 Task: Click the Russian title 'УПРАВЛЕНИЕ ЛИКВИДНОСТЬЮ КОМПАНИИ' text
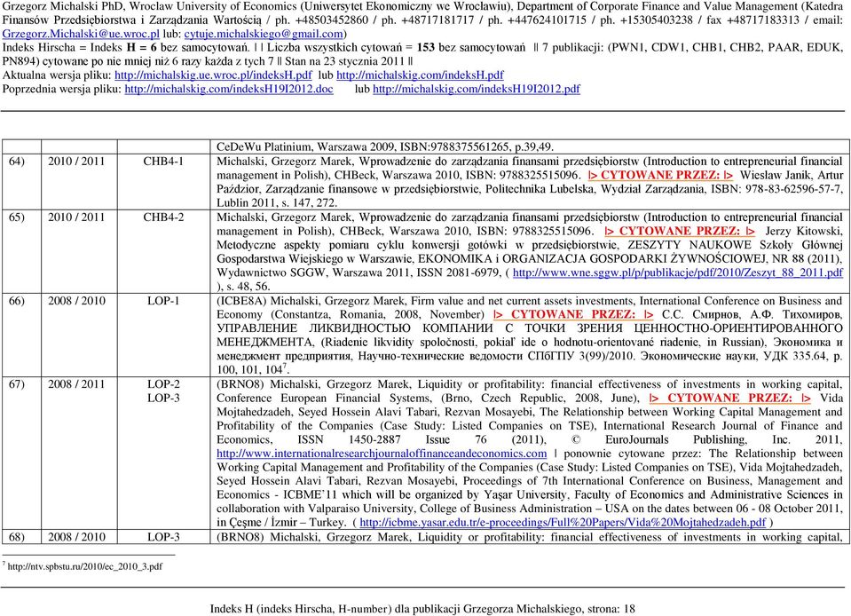point(355,329)
